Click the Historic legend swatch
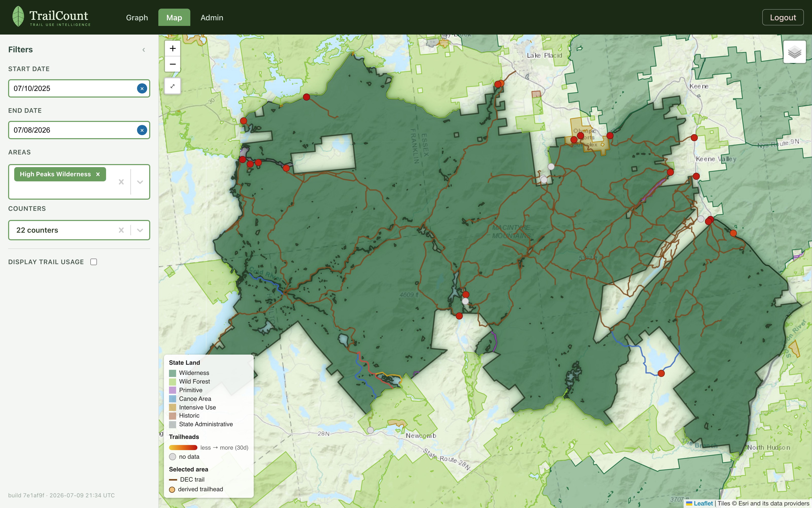The height and width of the screenshot is (508, 812). [x=173, y=416]
